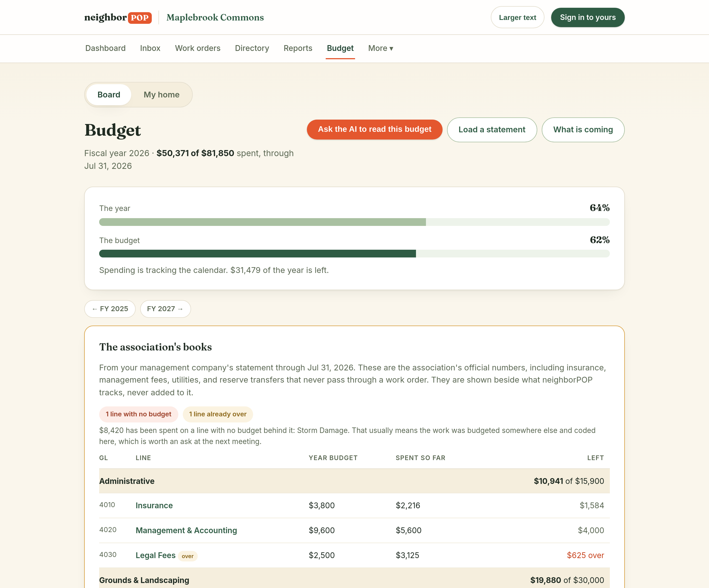Viewport: 709px width, 588px height.
Task: Go forward to FY 2027
Action: pyautogui.click(x=165, y=309)
